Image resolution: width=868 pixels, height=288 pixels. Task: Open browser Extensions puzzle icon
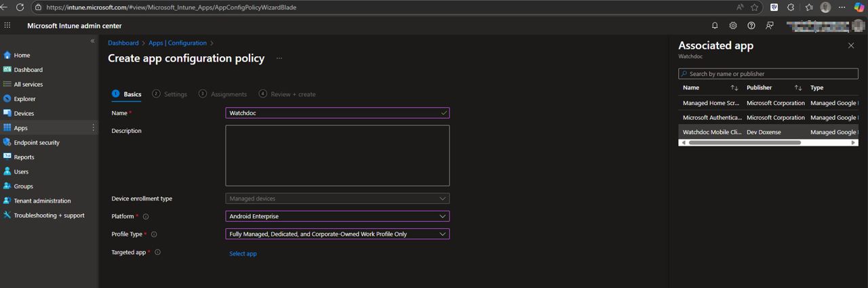tap(791, 7)
